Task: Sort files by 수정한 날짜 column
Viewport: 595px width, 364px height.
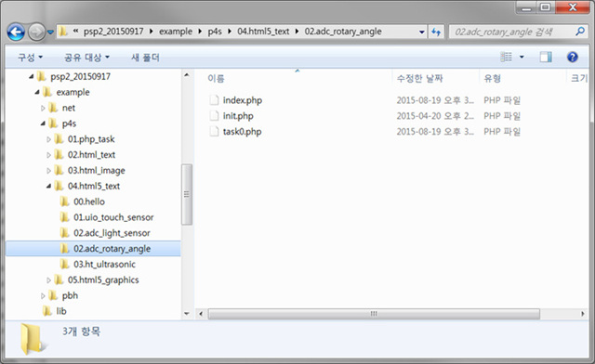Action: (x=419, y=79)
